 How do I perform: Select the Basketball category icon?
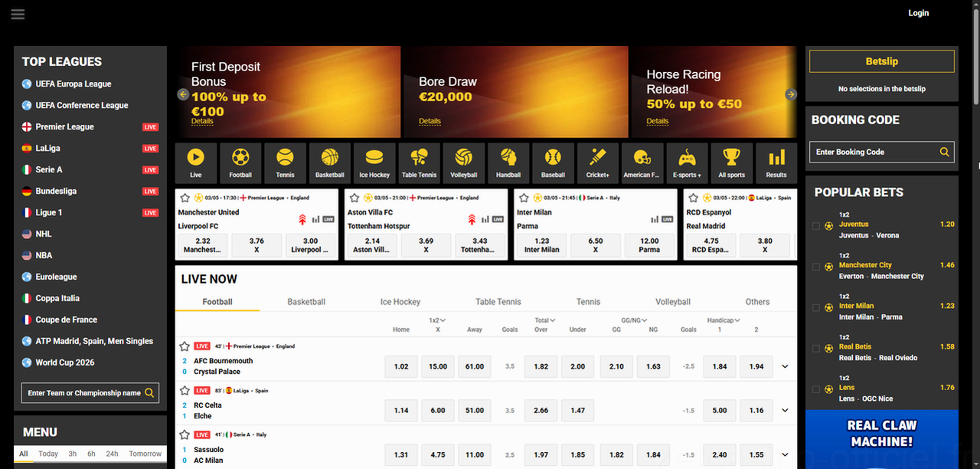tap(330, 163)
